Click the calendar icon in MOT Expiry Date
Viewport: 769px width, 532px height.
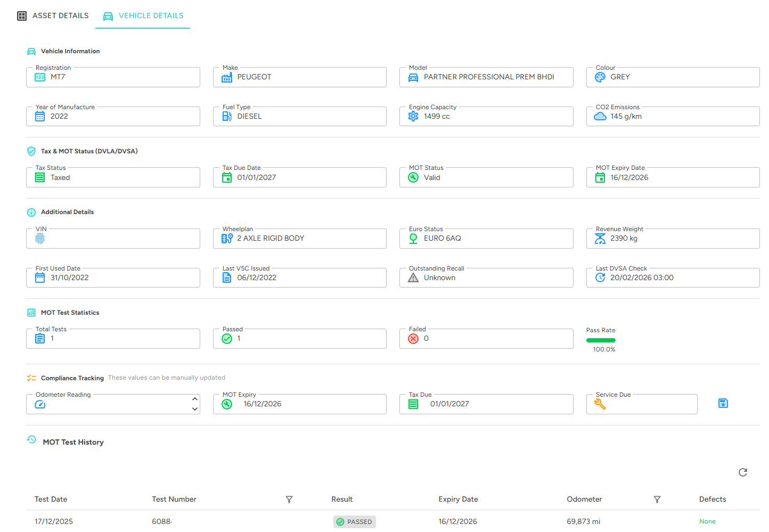(600, 177)
